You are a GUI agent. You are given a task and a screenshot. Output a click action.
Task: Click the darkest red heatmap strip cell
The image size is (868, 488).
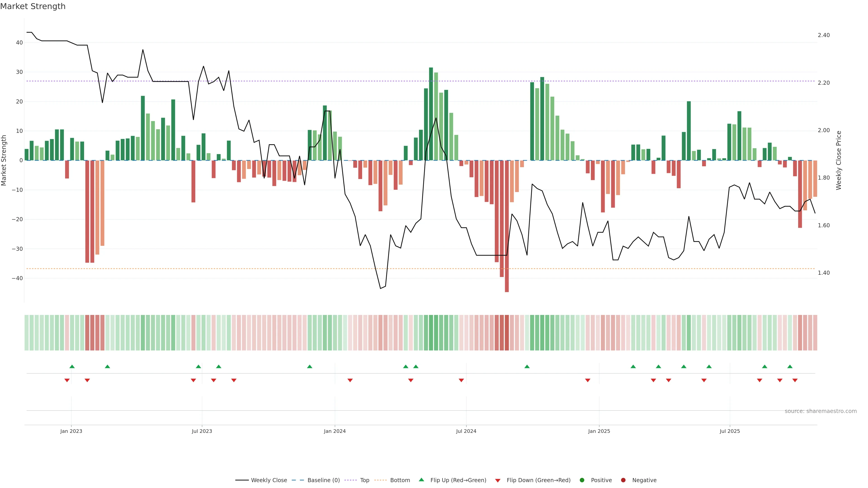[507, 333]
